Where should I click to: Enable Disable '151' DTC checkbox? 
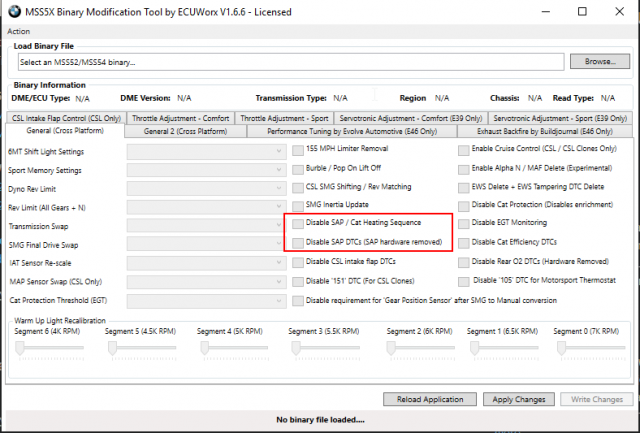pos(298,282)
